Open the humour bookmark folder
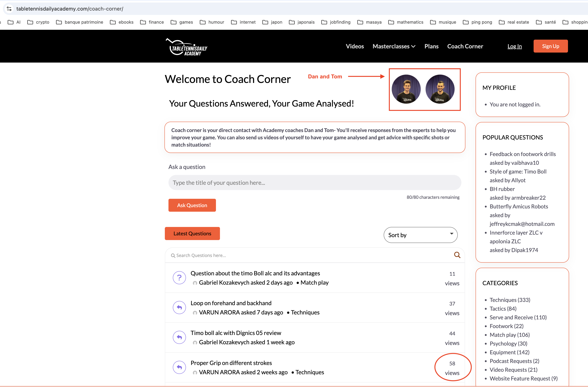 (212, 22)
